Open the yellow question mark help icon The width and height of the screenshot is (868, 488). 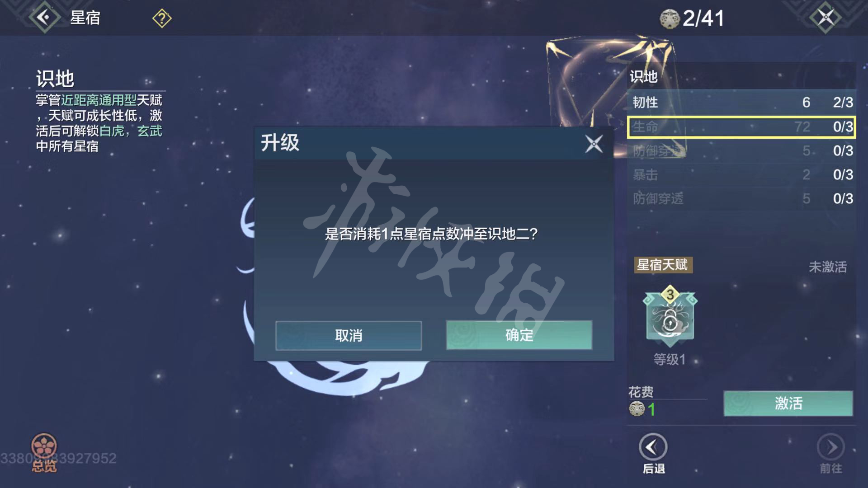pyautogui.click(x=162, y=19)
